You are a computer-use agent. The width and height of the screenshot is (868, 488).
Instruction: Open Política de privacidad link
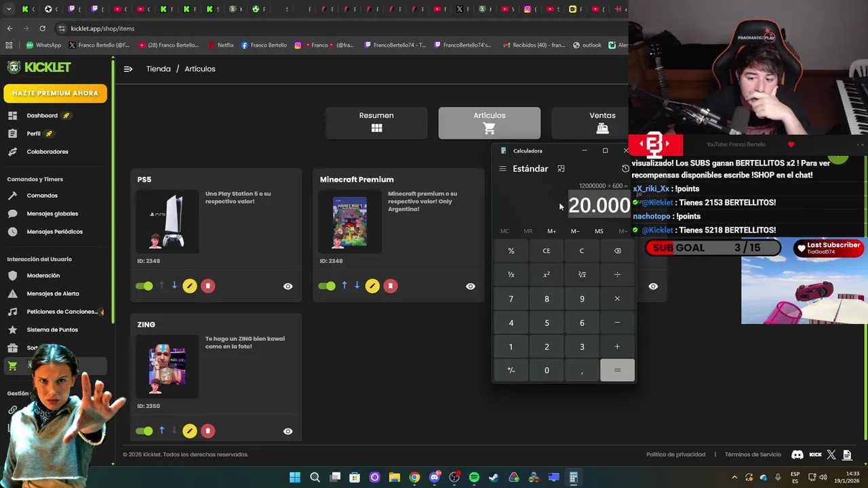[675, 455]
